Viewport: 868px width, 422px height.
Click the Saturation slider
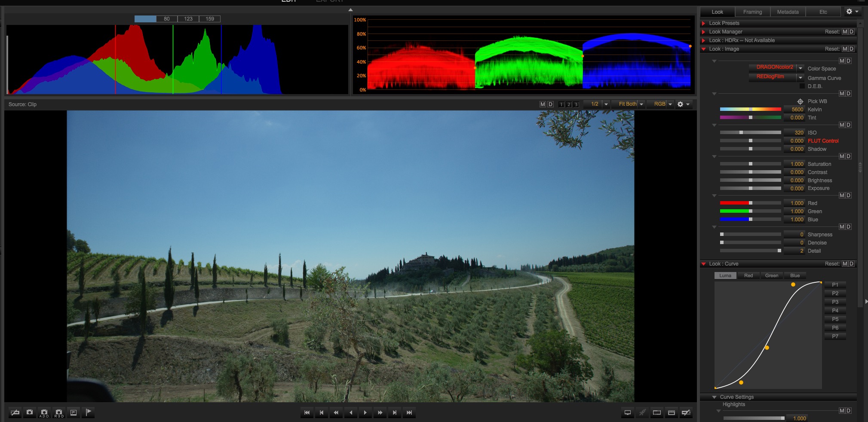[750, 164]
